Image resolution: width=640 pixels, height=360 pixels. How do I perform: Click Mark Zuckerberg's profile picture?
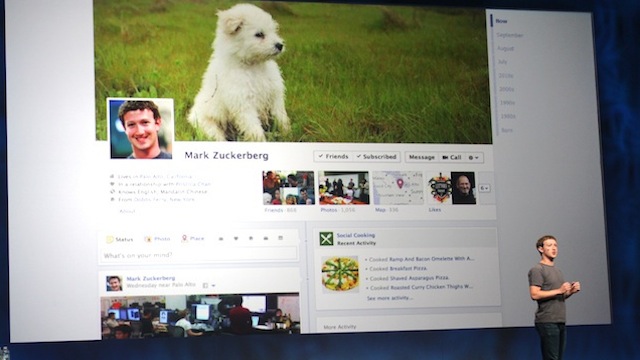pos(140,129)
